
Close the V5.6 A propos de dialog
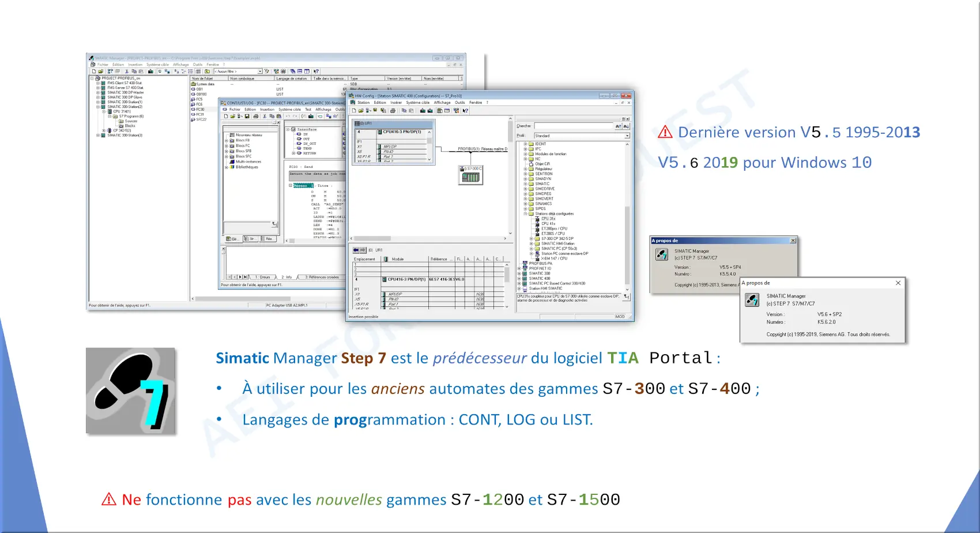(x=898, y=283)
